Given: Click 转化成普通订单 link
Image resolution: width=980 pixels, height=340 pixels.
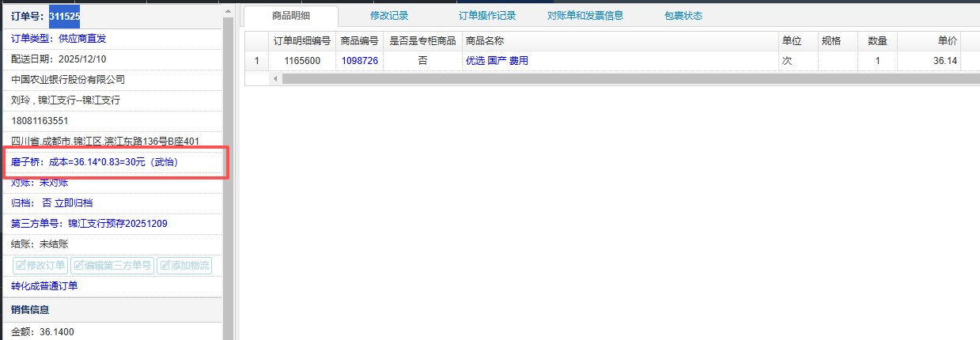Looking at the screenshot, I should point(44,286).
